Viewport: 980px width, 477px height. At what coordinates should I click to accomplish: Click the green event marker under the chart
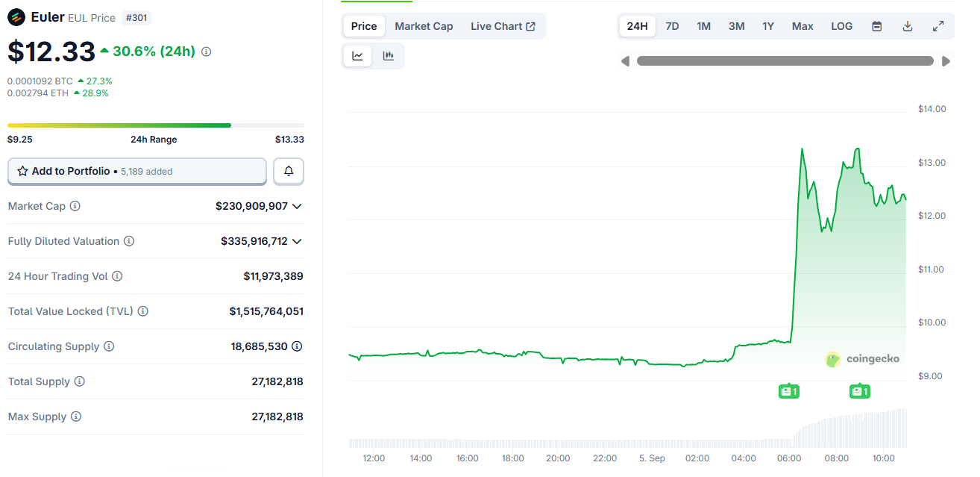pyautogui.click(x=788, y=390)
